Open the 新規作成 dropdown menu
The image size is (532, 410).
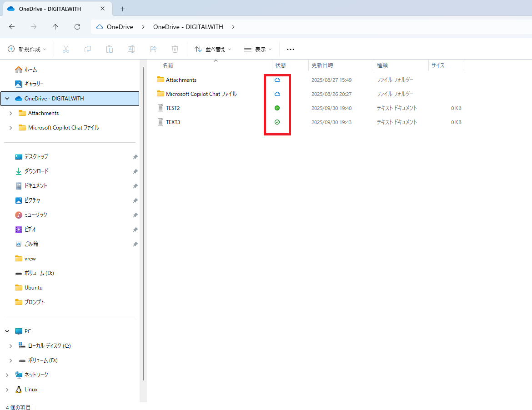27,49
